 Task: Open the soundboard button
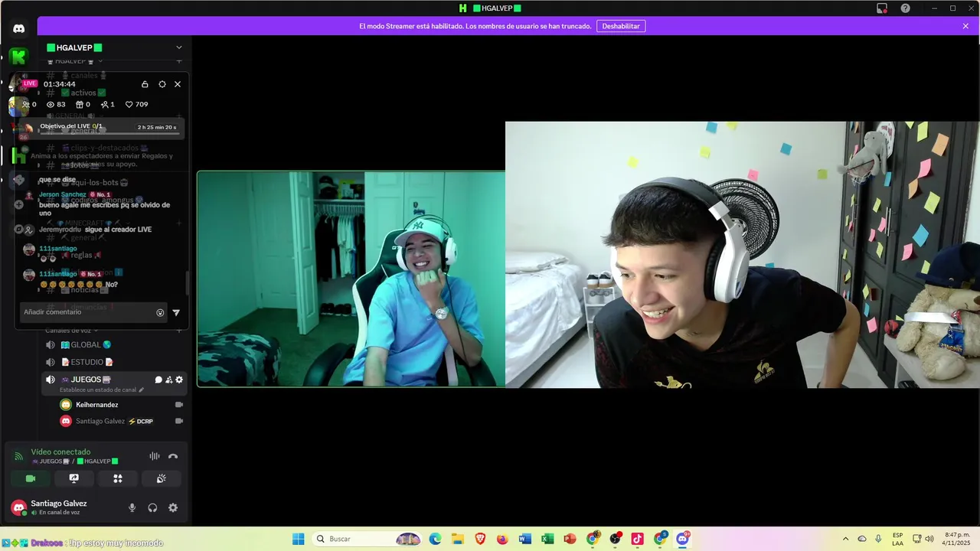pyautogui.click(x=162, y=478)
